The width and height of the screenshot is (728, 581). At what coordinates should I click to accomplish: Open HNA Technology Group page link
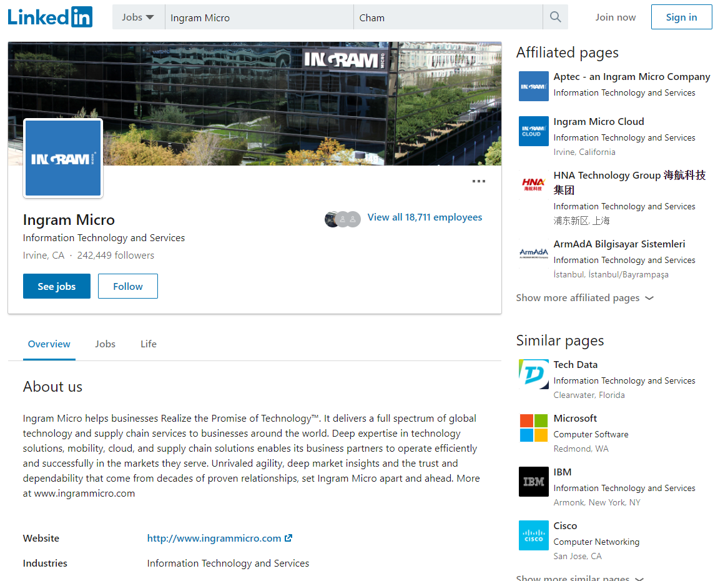629,182
